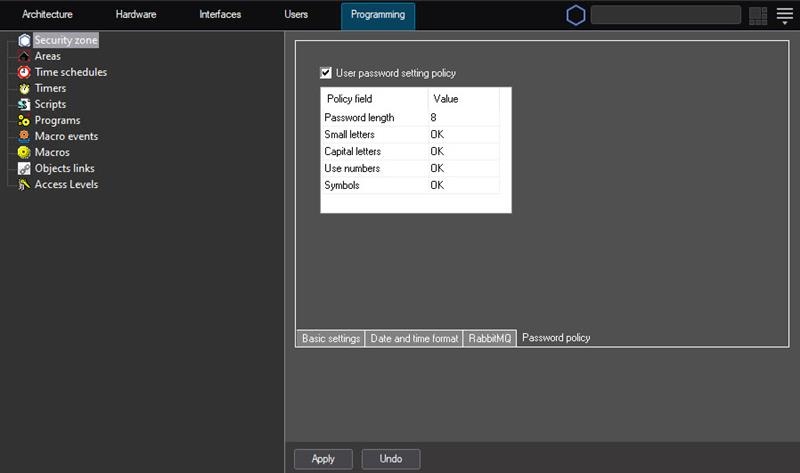This screenshot has width=800, height=473.
Task: Click the Undo button
Action: pyautogui.click(x=391, y=459)
